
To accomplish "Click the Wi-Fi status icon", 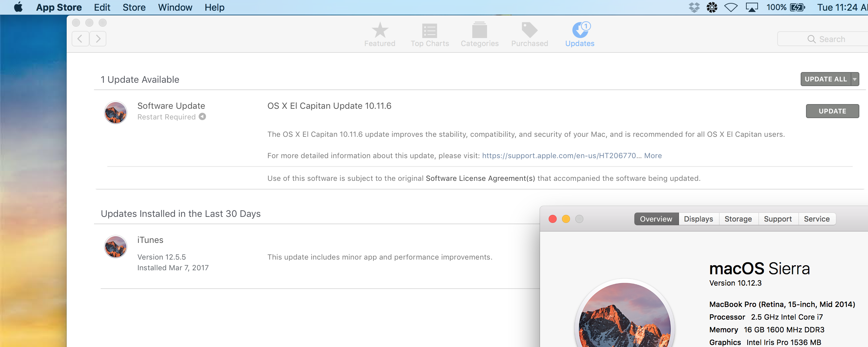I will pyautogui.click(x=731, y=7).
